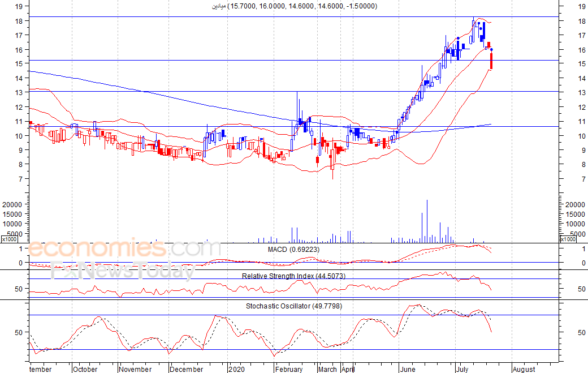Click the 15000 volume label on right axis
The width and height of the screenshot is (588, 373).
pyautogui.click(x=575, y=215)
